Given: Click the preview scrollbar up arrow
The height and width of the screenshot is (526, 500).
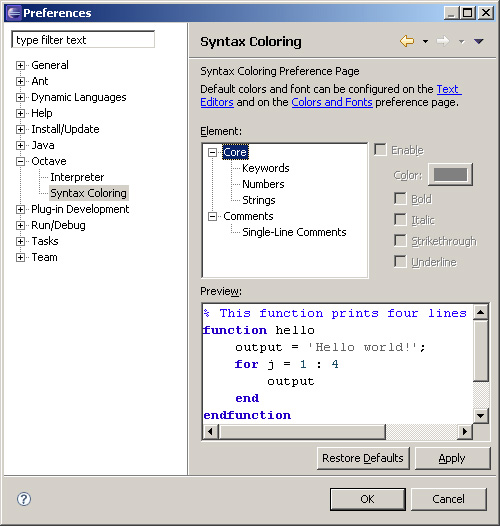Looking at the screenshot, I should [x=481, y=312].
